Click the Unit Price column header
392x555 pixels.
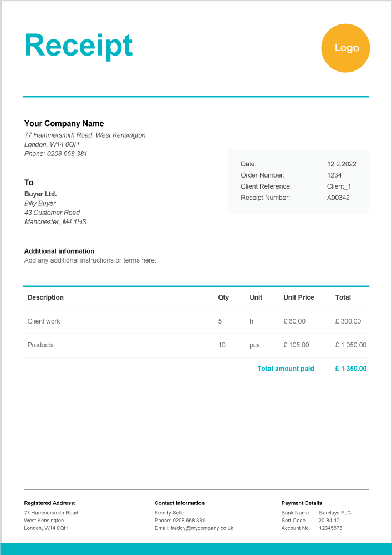pos(299,297)
